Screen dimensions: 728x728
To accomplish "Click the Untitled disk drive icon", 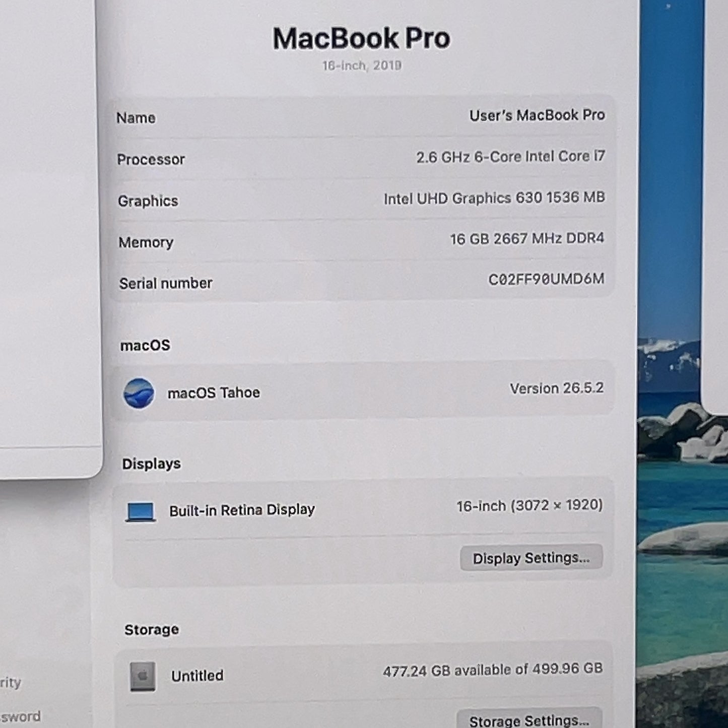I will (x=143, y=676).
